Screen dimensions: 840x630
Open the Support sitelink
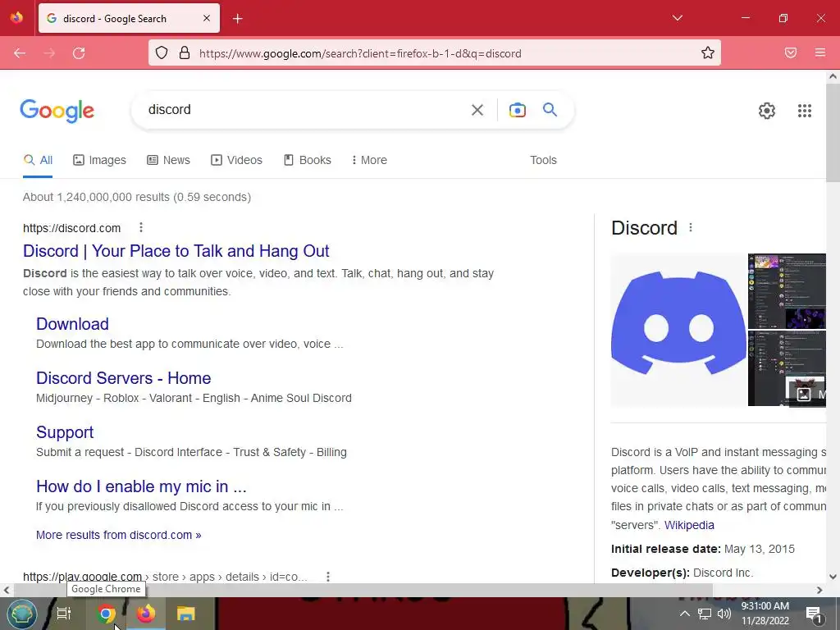[65, 431]
